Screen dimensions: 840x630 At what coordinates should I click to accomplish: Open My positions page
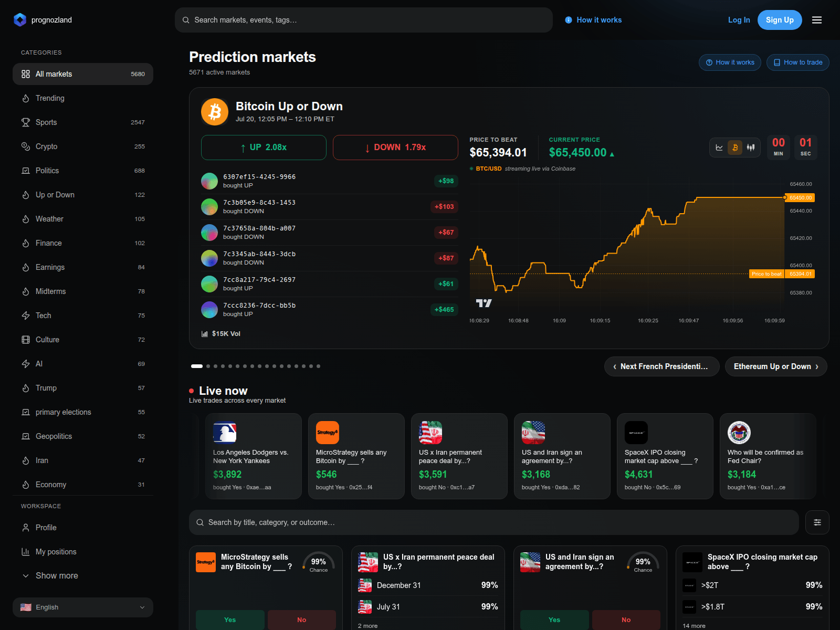[x=83, y=552]
